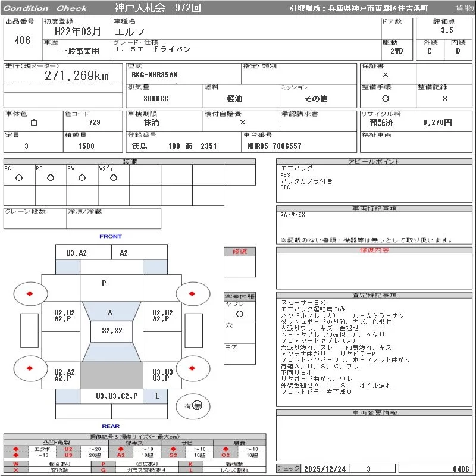Click first registration date H22年03月
476x476 pixels.
click(x=77, y=32)
